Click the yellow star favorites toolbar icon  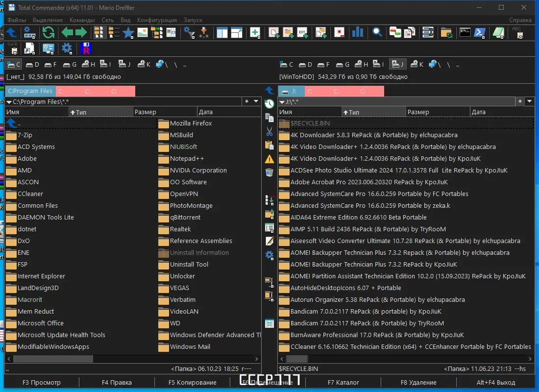(128, 33)
